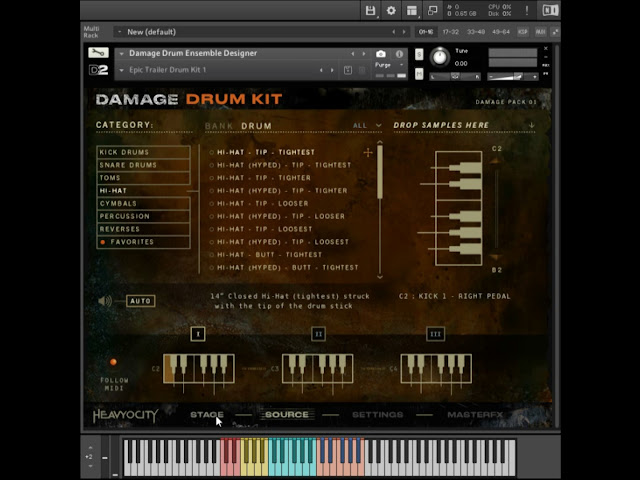Load next instrument with right arrow
This screenshot has width=640, height=480.
pyautogui.click(x=364, y=54)
